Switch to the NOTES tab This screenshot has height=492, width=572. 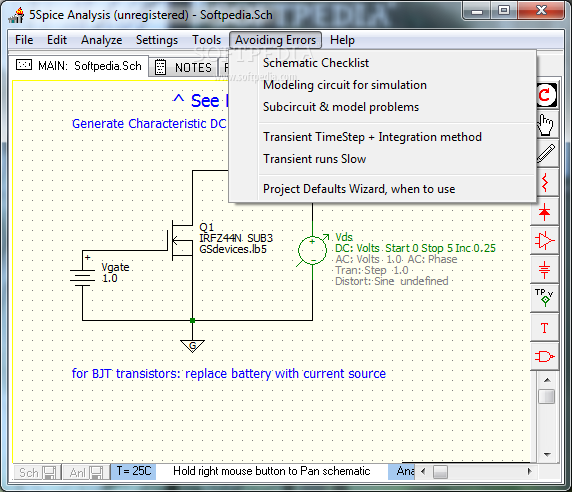click(183, 67)
